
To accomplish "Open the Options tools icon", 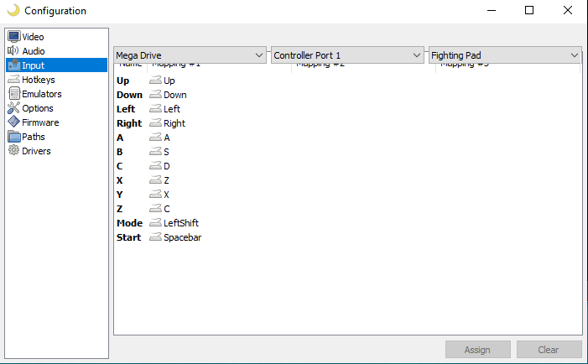I will [13, 108].
